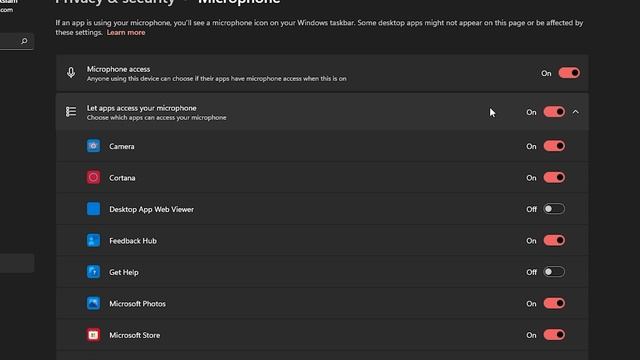The image size is (640, 360).
Task: Enable microphone for Desktop App Web Viewer
Action: (554, 209)
